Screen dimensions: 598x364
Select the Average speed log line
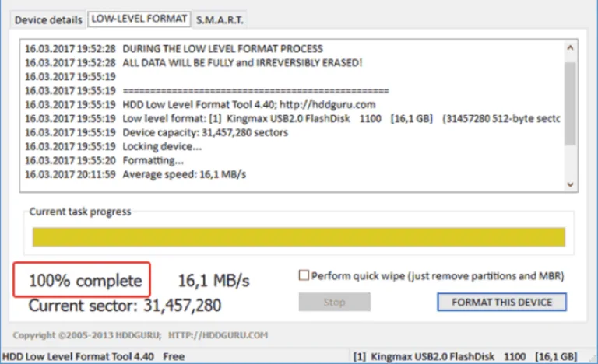pyautogui.click(x=135, y=174)
